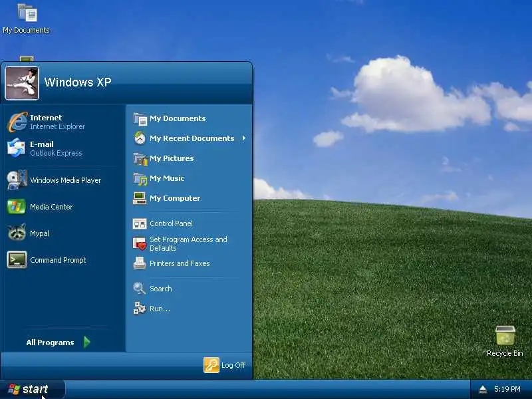The height and width of the screenshot is (399, 532).
Task: Open the My Pictures folder icon
Action: tap(140, 158)
